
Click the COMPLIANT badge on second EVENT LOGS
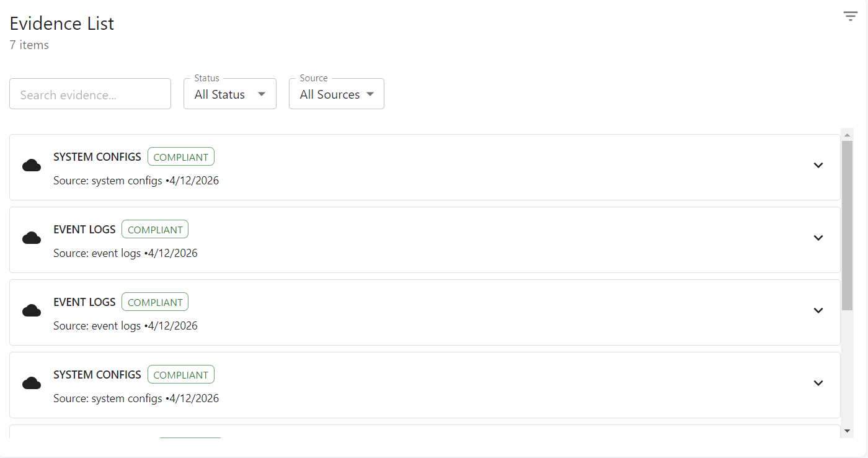[x=155, y=302]
